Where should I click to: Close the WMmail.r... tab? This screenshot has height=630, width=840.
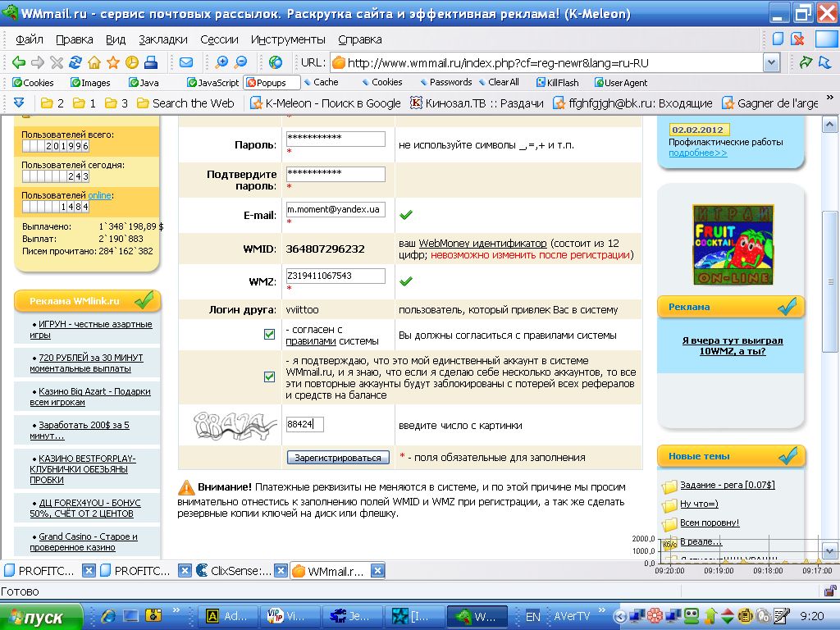pyautogui.click(x=377, y=571)
